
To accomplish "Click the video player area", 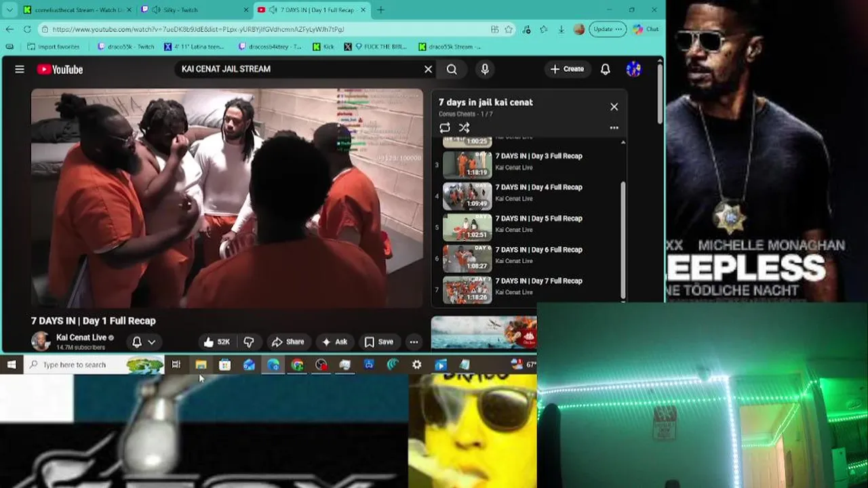I will [x=227, y=198].
